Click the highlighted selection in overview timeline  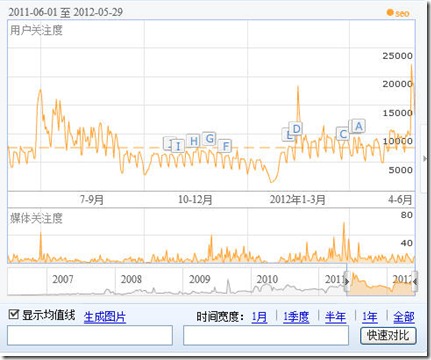(x=381, y=283)
